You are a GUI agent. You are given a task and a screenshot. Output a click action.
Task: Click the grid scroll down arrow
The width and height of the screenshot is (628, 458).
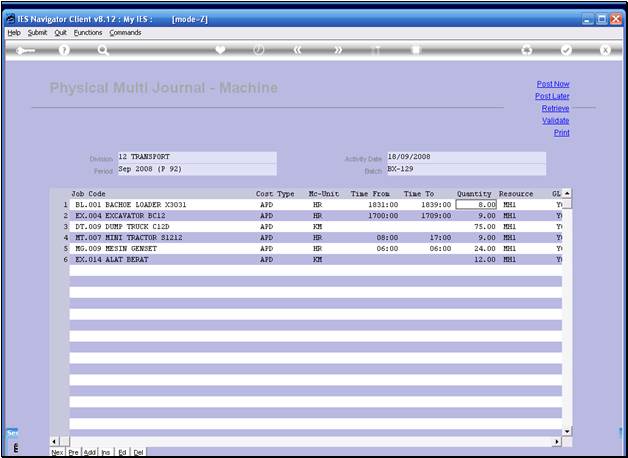click(x=567, y=432)
